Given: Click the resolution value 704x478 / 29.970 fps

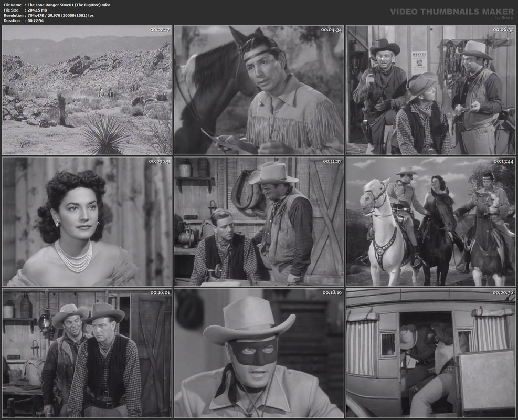Looking at the screenshot, I should pyautogui.click(x=60, y=16).
